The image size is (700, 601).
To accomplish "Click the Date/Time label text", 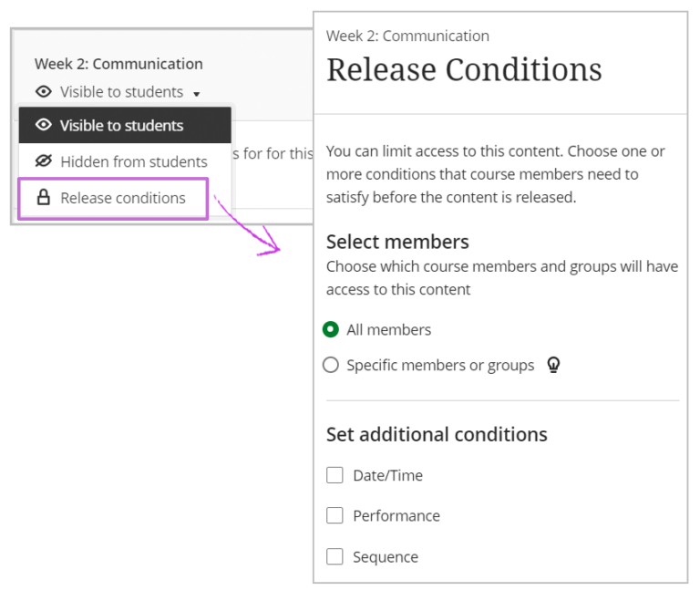I will point(387,475).
